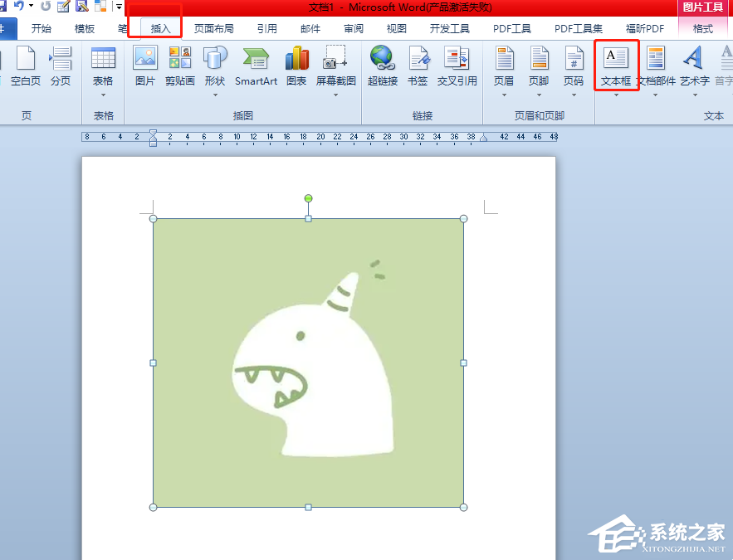
Task: Switch to the 邮件 (Mailings) tab
Action: tap(310, 29)
